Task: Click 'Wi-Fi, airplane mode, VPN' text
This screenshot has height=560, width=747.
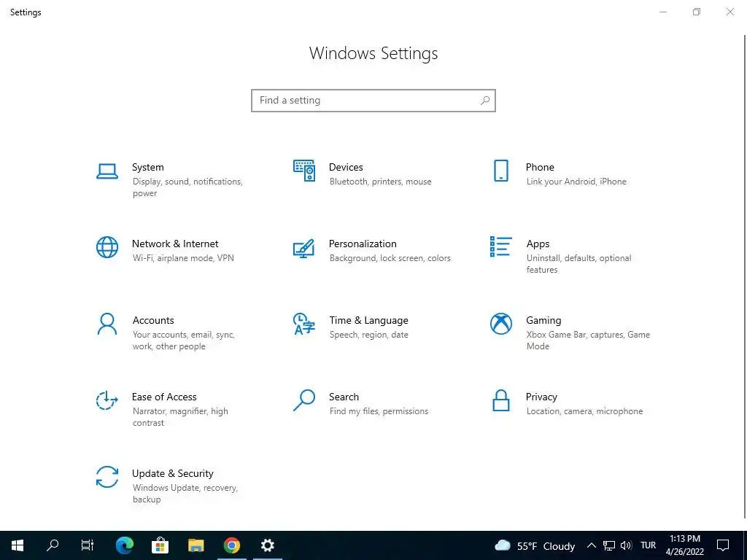Action: 183,258
